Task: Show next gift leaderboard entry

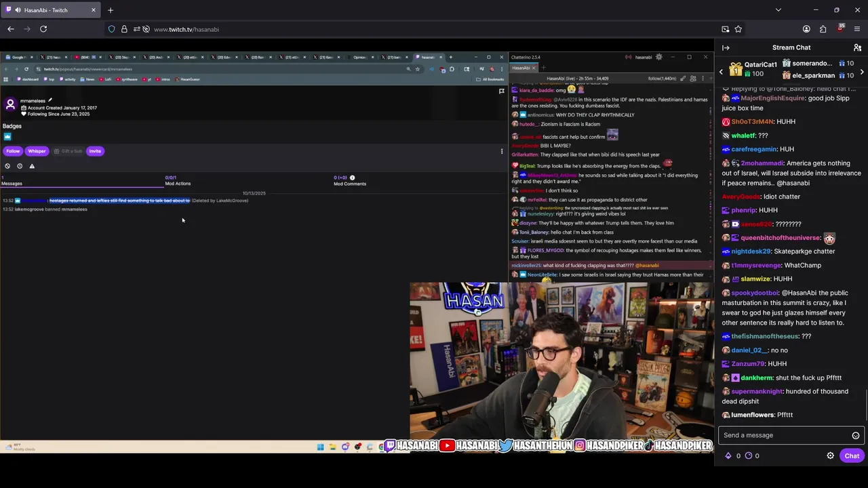Action: [862, 71]
